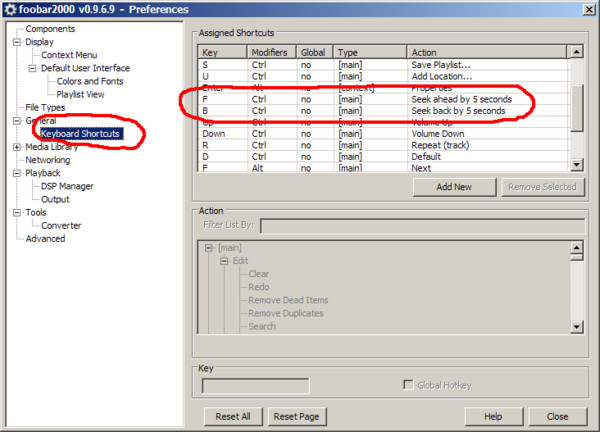Click the Help button
The image size is (600, 432).
pyautogui.click(x=493, y=416)
